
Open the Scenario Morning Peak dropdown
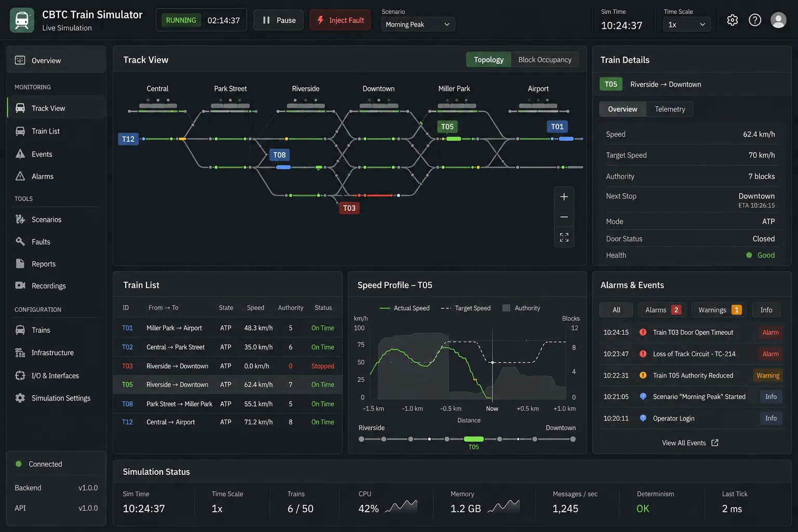click(x=418, y=24)
